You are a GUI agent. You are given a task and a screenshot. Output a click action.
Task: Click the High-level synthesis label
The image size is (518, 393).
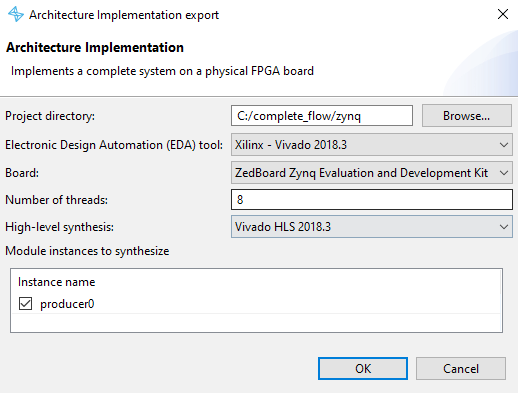coord(59,227)
